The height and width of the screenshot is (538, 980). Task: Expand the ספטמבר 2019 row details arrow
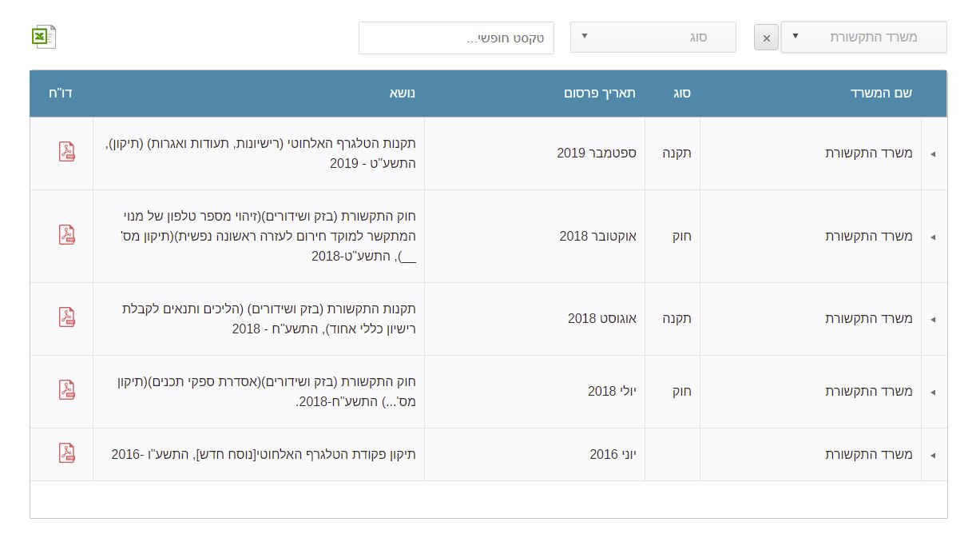coord(933,154)
